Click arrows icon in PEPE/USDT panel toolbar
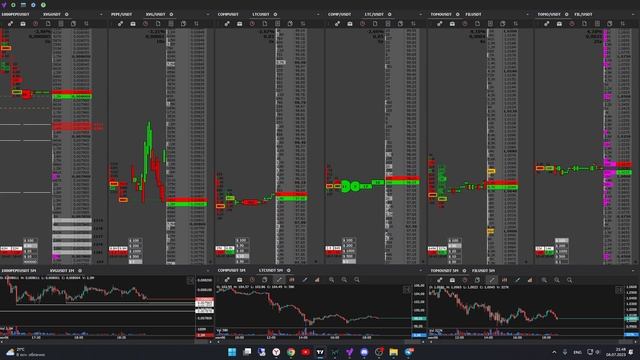The width and height of the screenshot is (640, 360). 196,24
